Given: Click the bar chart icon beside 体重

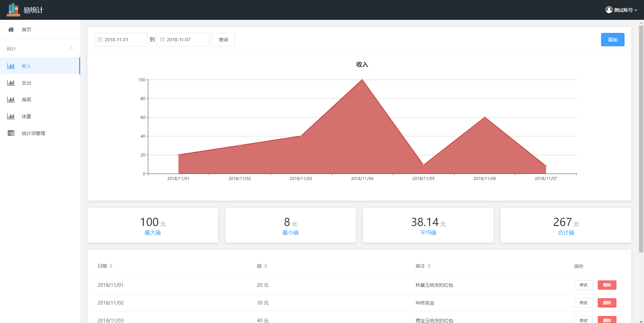Looking at the screenshot, I should (11, 117).
